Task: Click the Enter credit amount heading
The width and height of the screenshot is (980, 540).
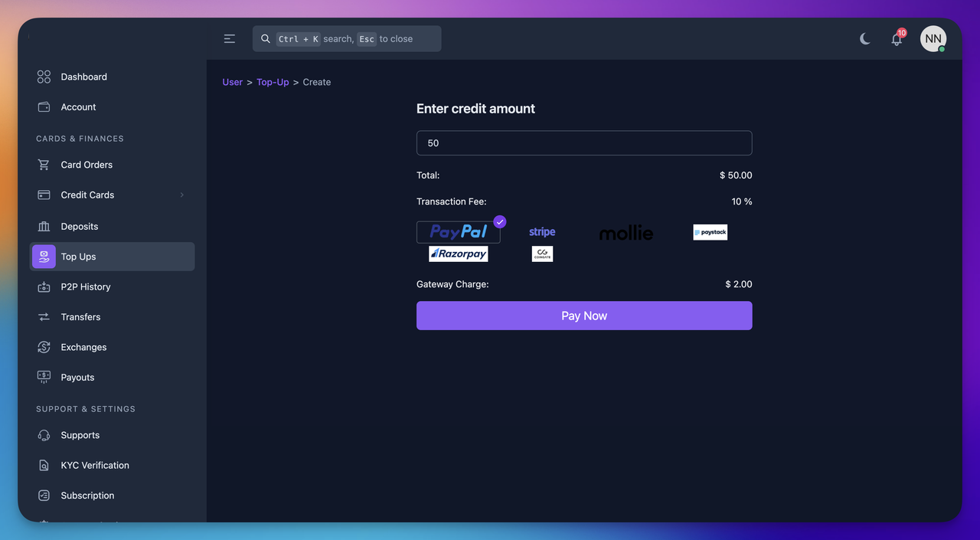Action: [475, 109]
